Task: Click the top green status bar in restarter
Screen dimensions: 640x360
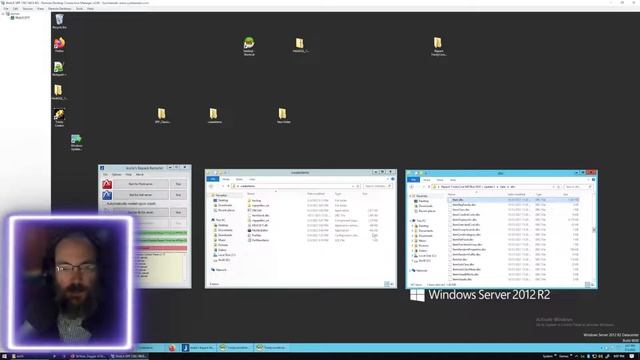Action: (x=161, y=233)
